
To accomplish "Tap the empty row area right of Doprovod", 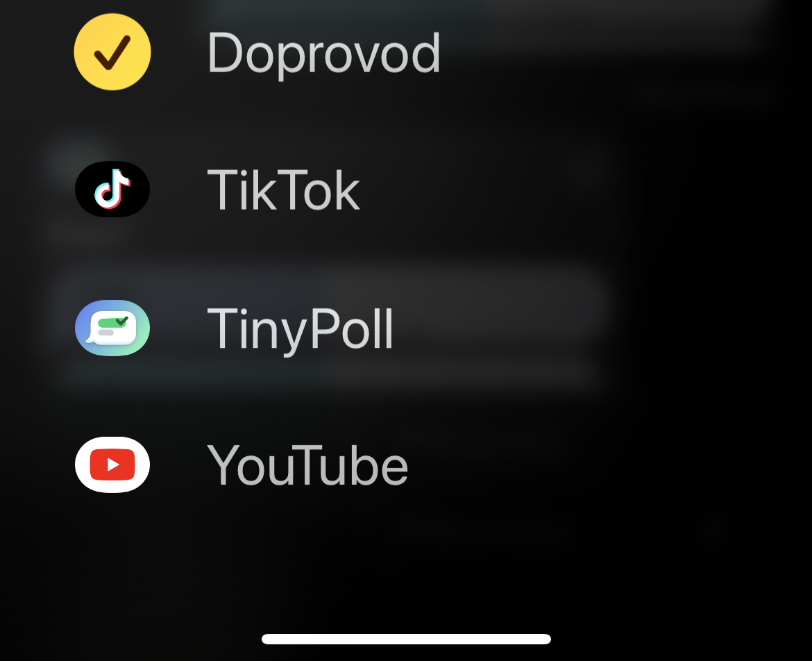I will point(606,52).
